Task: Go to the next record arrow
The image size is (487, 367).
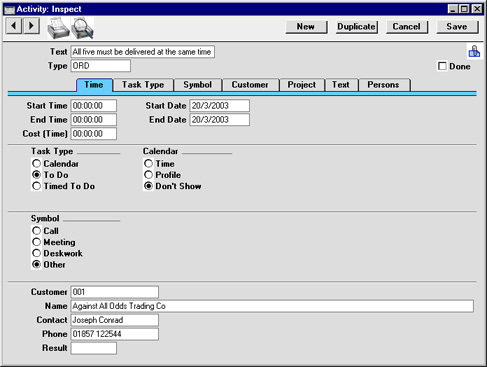Action: pyautogui.click(x=31, y=26)
